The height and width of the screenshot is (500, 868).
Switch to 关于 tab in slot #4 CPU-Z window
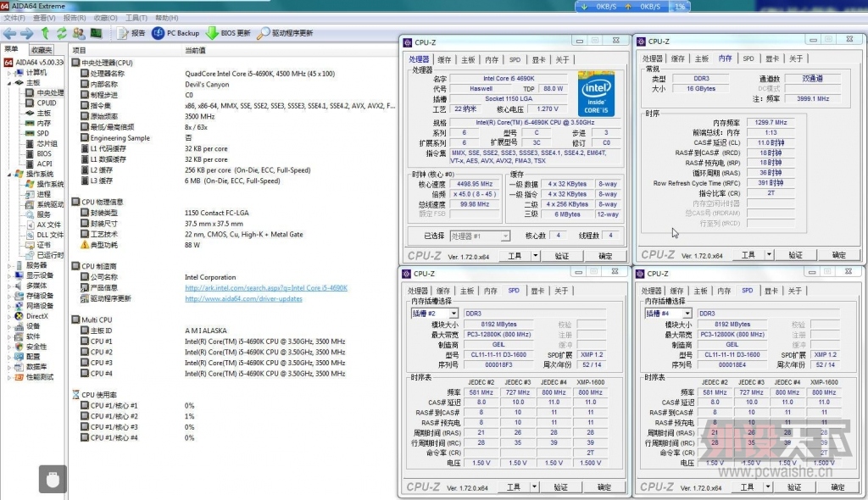point(795,291)
